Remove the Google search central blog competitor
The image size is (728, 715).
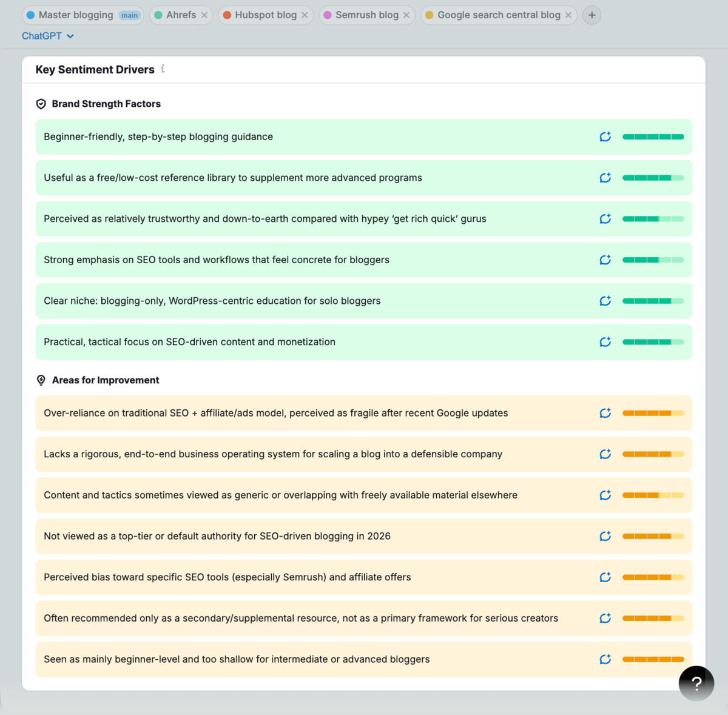pos(567,15)
